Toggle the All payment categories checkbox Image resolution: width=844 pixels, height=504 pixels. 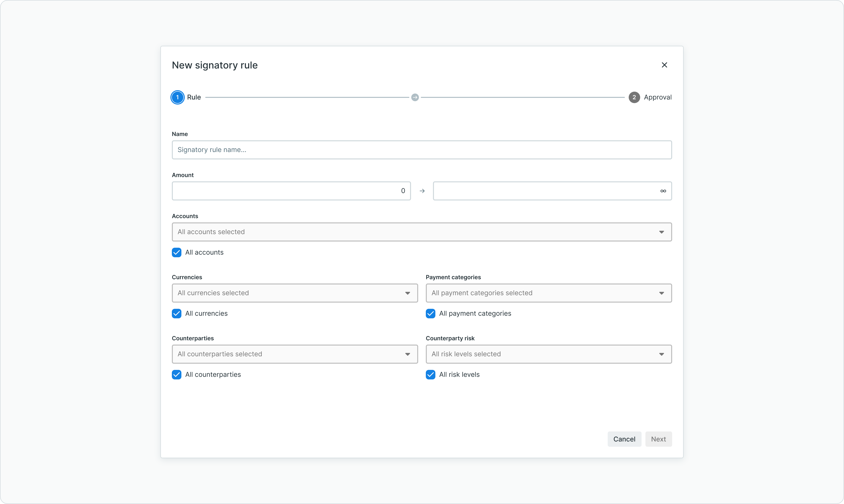[x=430, y=314]
